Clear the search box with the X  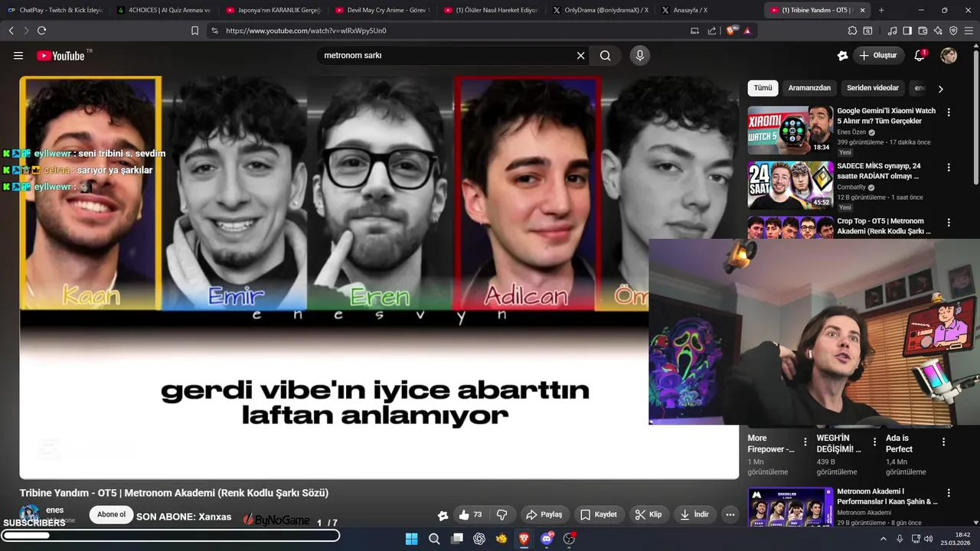pyautogui.click(x=580, y=55)
